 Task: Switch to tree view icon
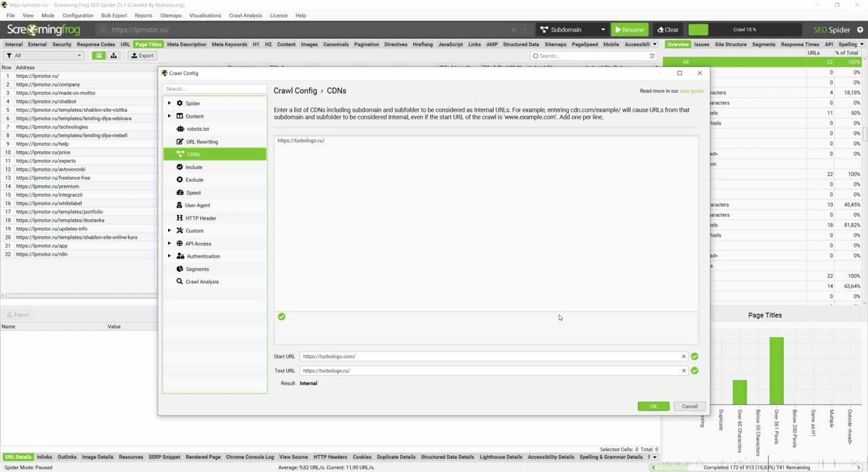114,56
